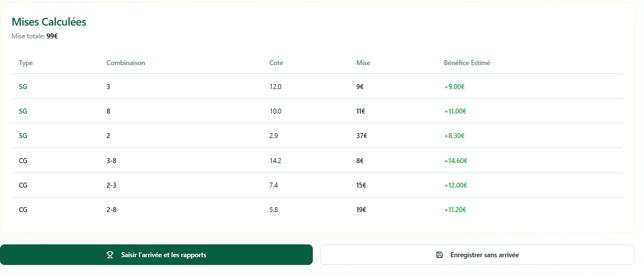Select the CG 3-8 combination cell

coord(111,161)
